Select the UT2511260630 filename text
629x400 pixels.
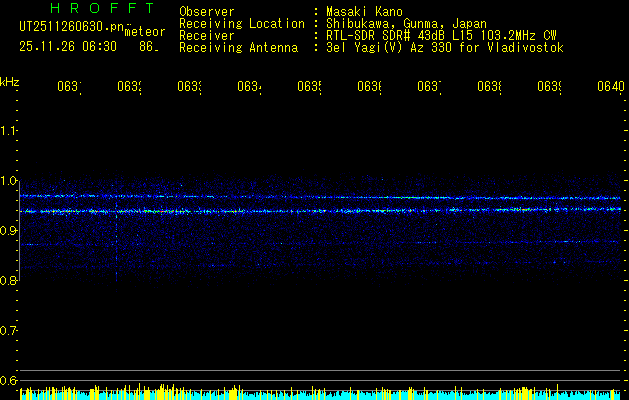click(x=72, y=27)
